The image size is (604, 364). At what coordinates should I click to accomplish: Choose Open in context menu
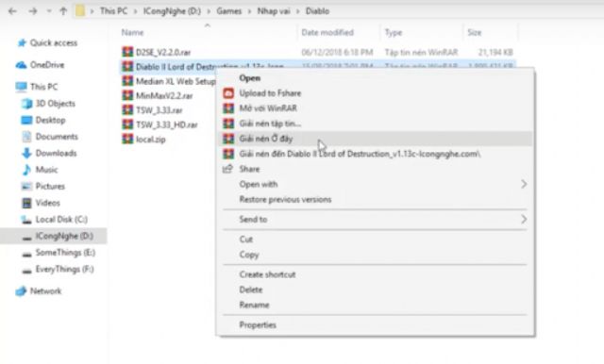[x=249, y=78]
